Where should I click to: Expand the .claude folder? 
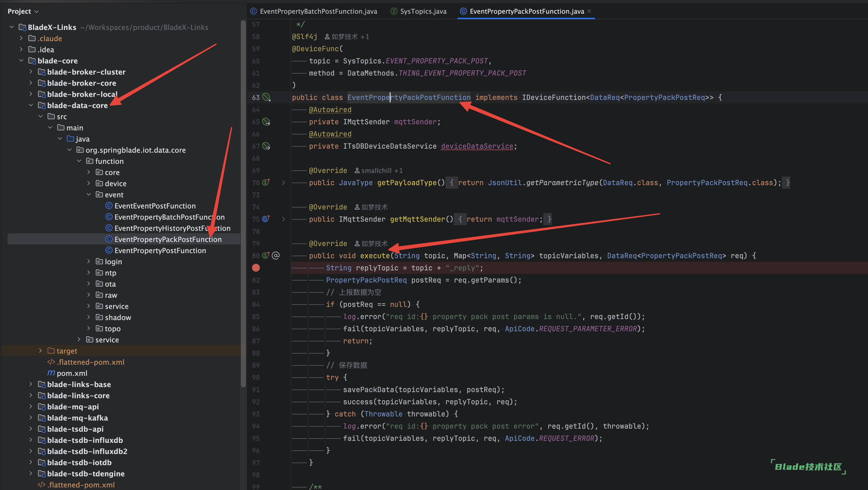21,38
